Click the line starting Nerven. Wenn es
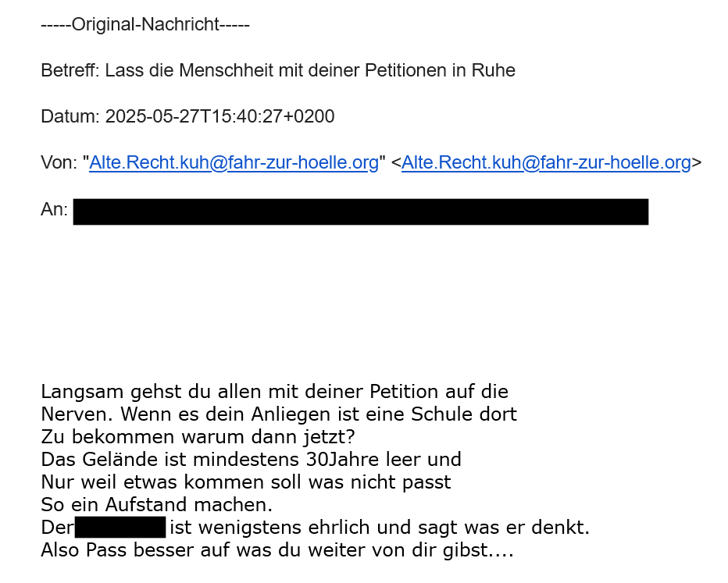The width and height of the screenshot is (728, 583). (278, 414)
